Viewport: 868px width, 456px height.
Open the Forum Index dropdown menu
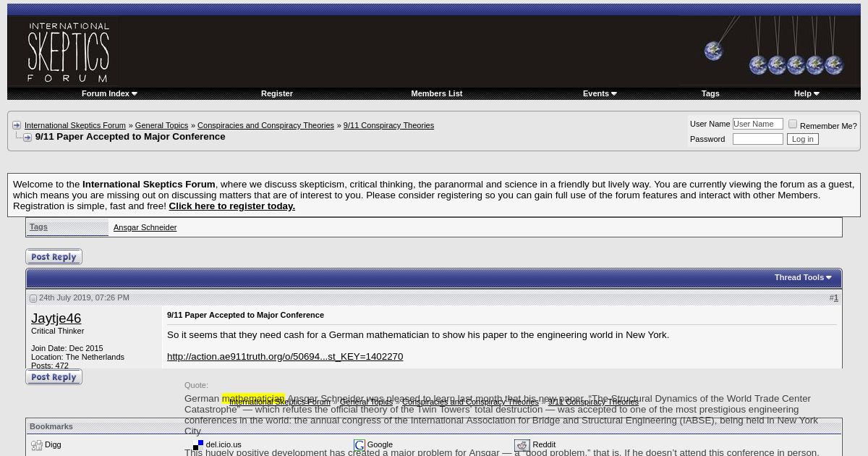click(109, 93)
